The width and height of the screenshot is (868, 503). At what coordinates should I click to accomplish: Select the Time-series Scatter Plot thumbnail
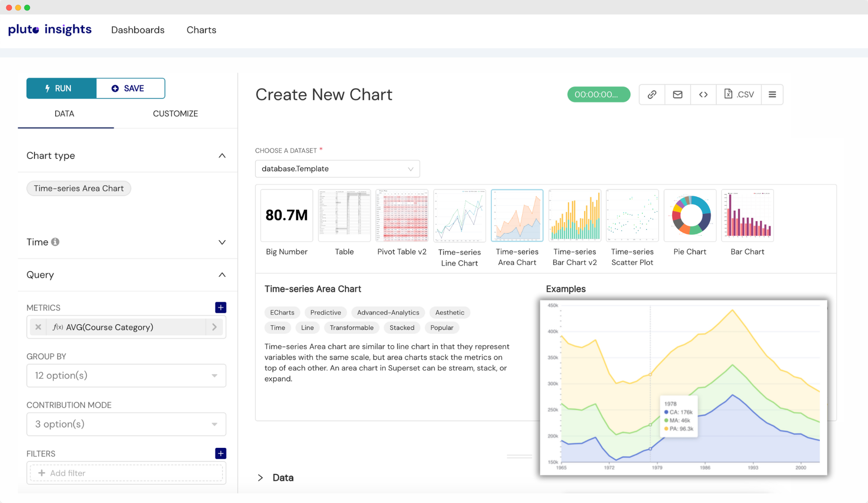coord(632,215)
